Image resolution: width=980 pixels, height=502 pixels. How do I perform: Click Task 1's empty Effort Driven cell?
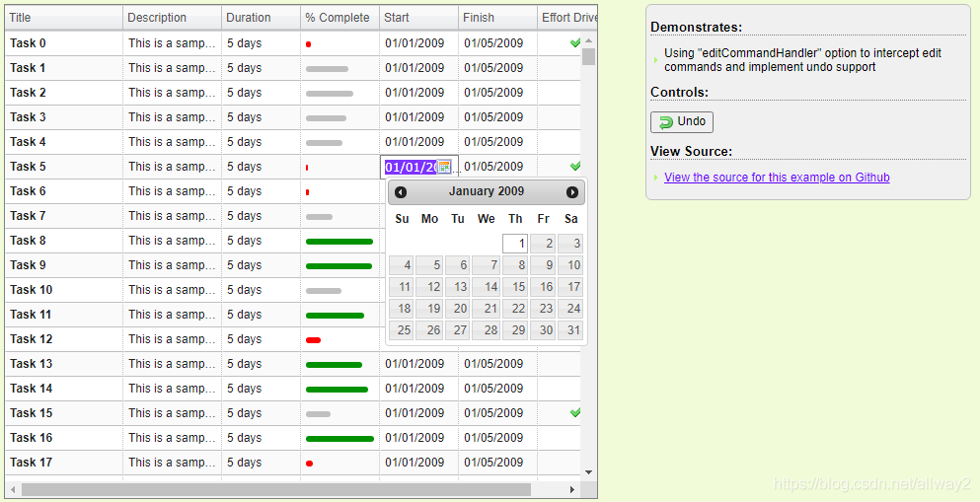click(559, 67)
